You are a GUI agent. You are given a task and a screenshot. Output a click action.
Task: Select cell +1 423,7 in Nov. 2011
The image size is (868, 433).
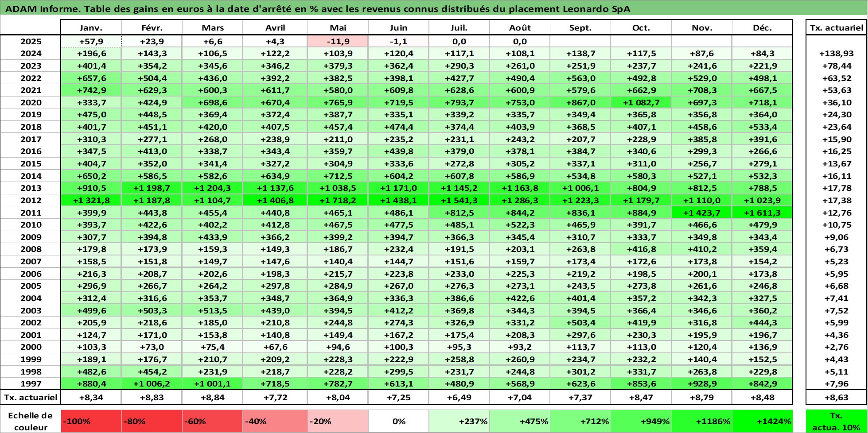click(702, 213)
